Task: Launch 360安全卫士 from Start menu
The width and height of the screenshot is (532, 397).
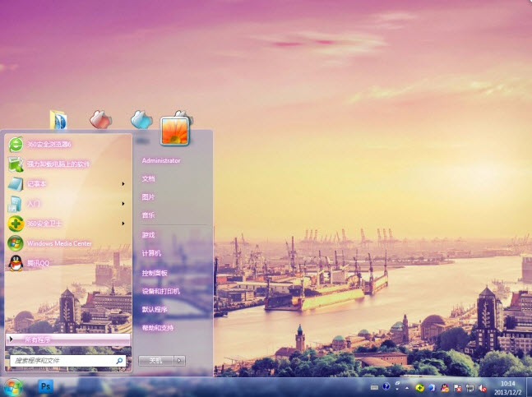Action: click(63, 224)
